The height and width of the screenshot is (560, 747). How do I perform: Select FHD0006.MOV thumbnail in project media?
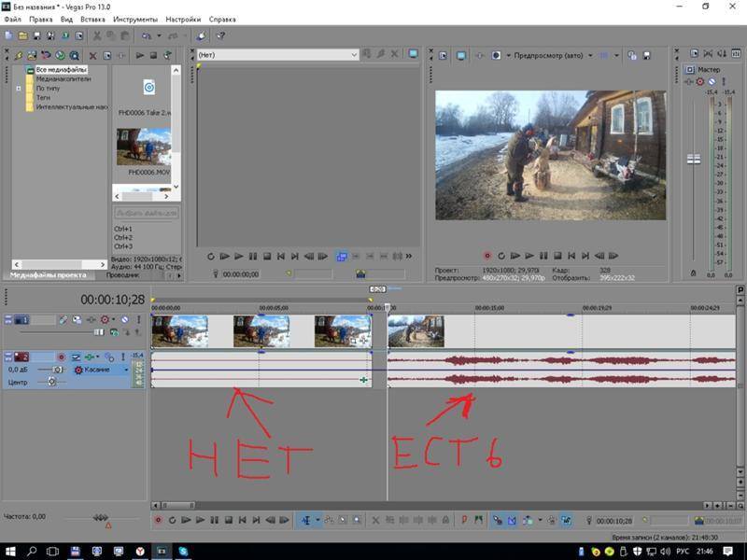pyautogui.click(x=144, y=147)
